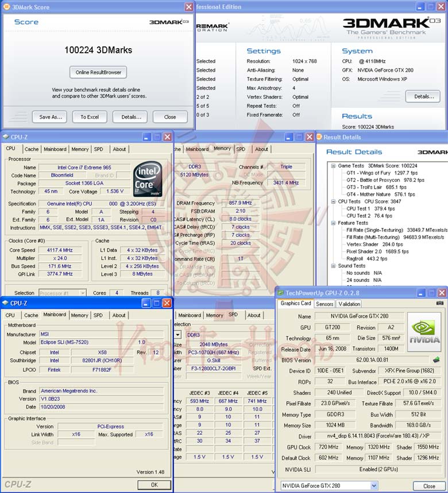Click the 'Intel Core i7 Extreme 965' name field
Screen dimensions: 448x493
(x=84, y=168)
